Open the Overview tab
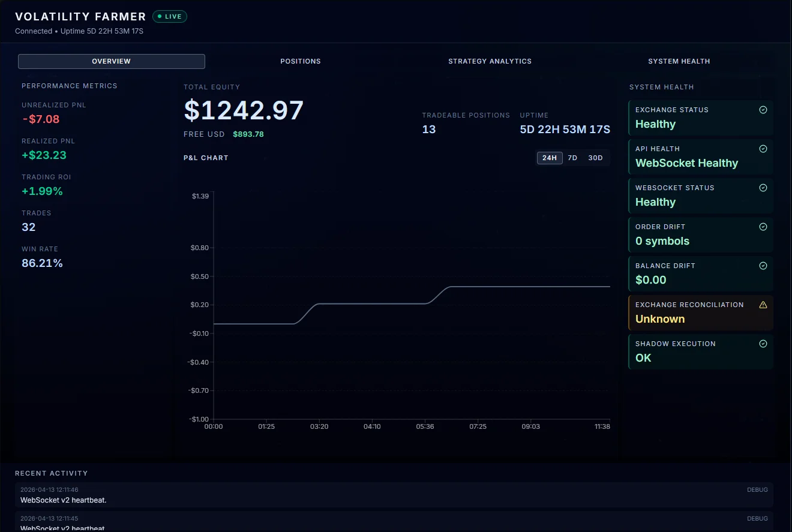The width and height of the screenshot is (792, 532). pyautogui.click(x=112, y=61)
